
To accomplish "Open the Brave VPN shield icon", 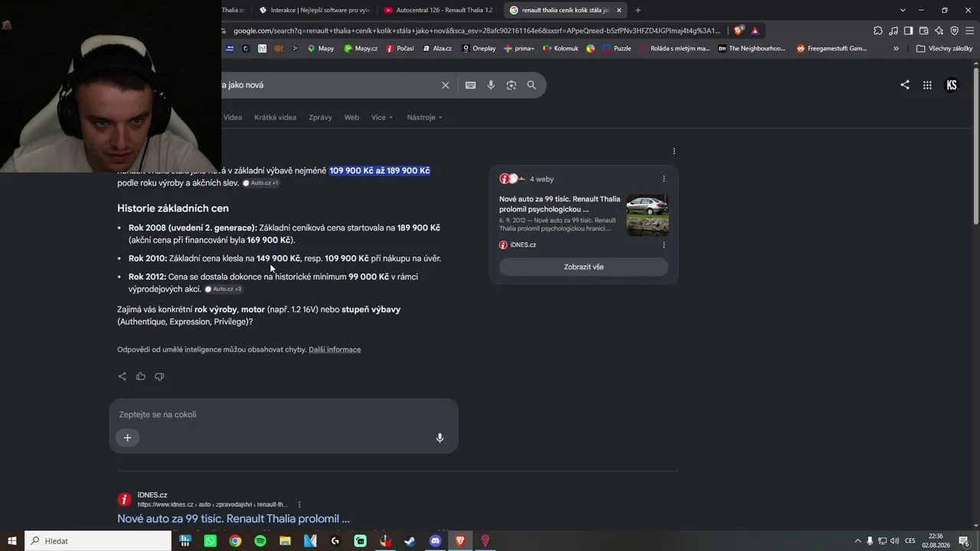I will 954,31.
